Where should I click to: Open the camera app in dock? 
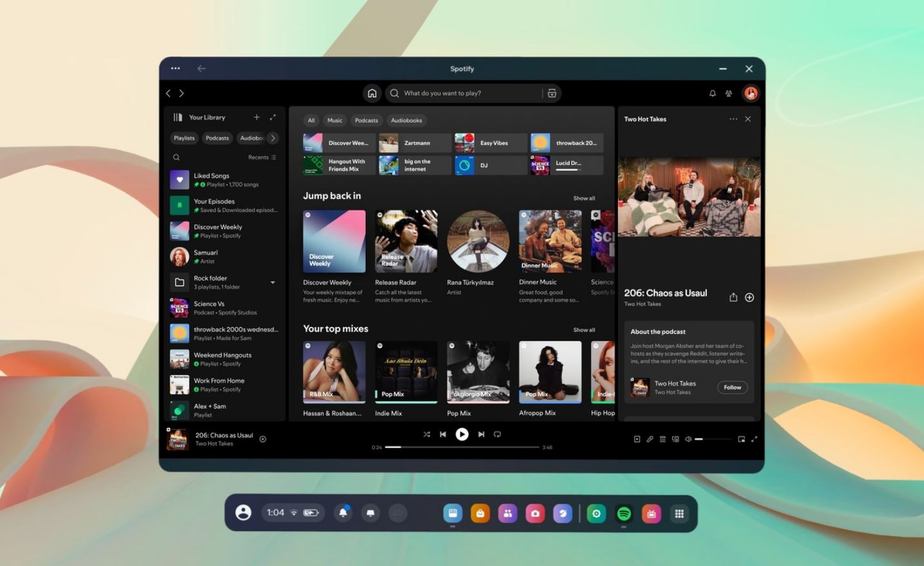pyautogui.click(x=535, y=514)
